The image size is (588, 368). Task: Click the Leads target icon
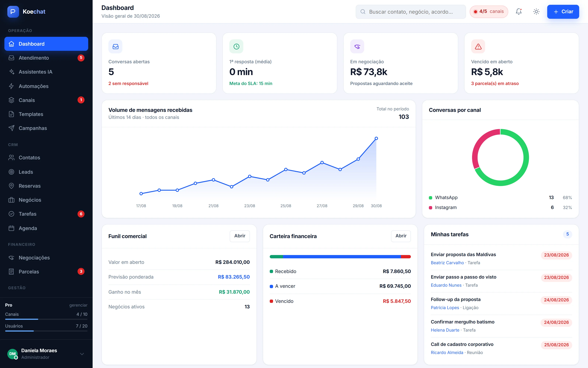[11, 172]
